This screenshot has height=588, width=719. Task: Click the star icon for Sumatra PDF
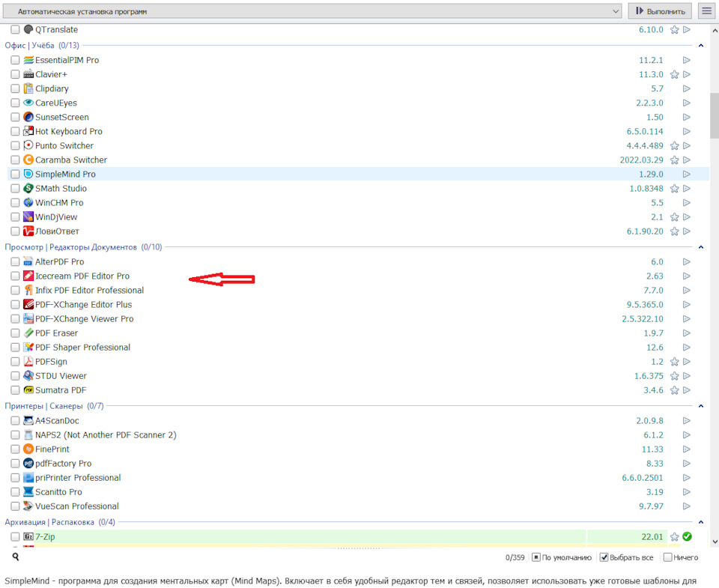674,390
